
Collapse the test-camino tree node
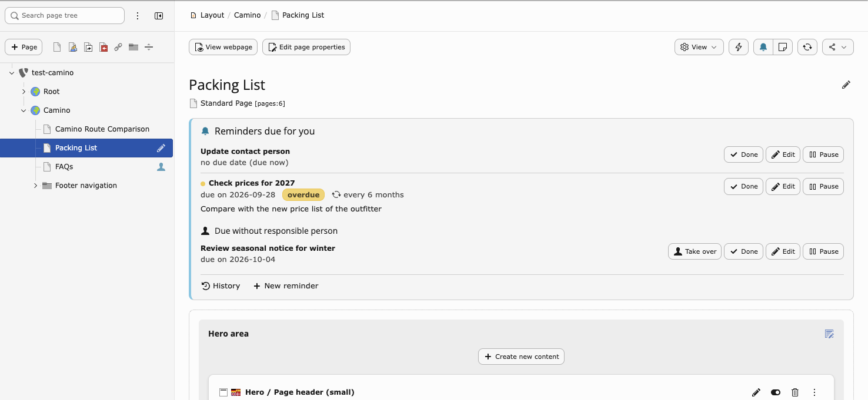(12, 73)
